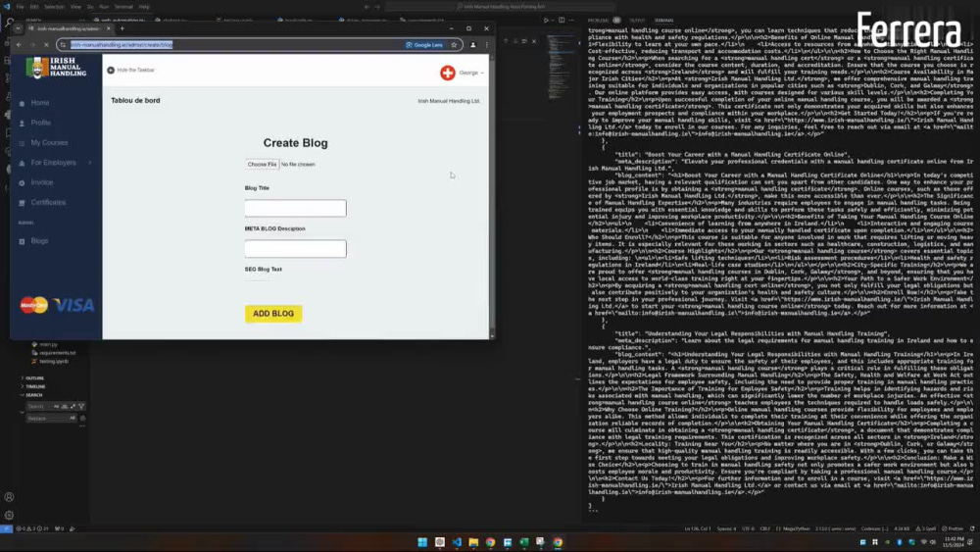This screenshot has height=552, width=980.
Task: Click the Choose File button
Action: pyautogui.click(x=262, y=165)
